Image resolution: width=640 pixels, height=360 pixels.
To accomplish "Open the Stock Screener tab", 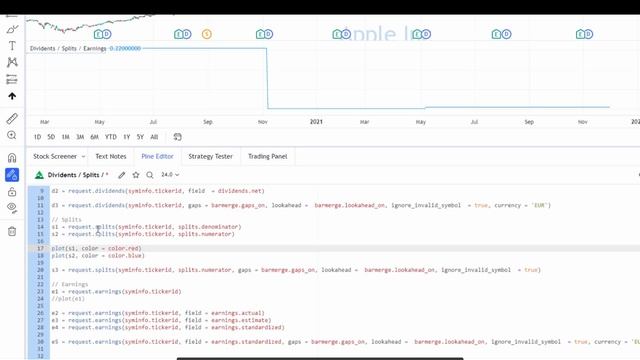I will (x=55, y=156).
